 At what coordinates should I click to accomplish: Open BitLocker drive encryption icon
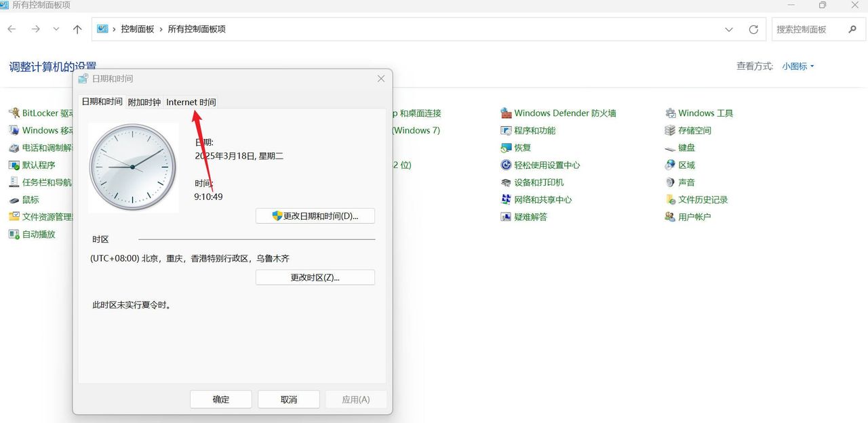point(14,113)
